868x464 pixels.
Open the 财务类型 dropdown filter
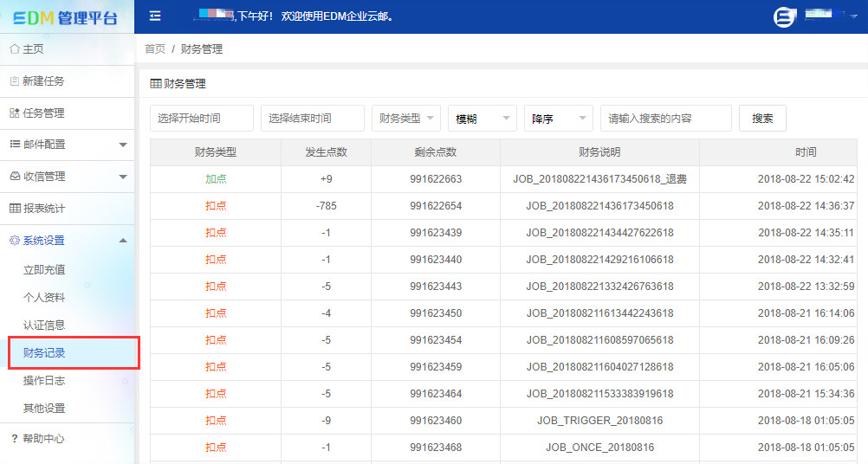tap(405, 119)
